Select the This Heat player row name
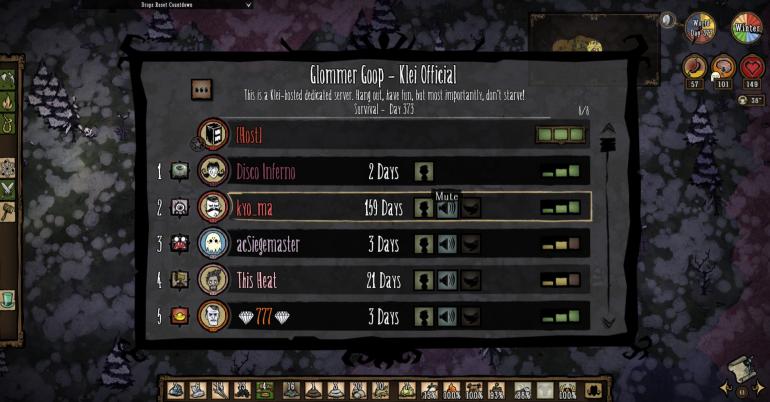770x402 pixels. (257, 280)
